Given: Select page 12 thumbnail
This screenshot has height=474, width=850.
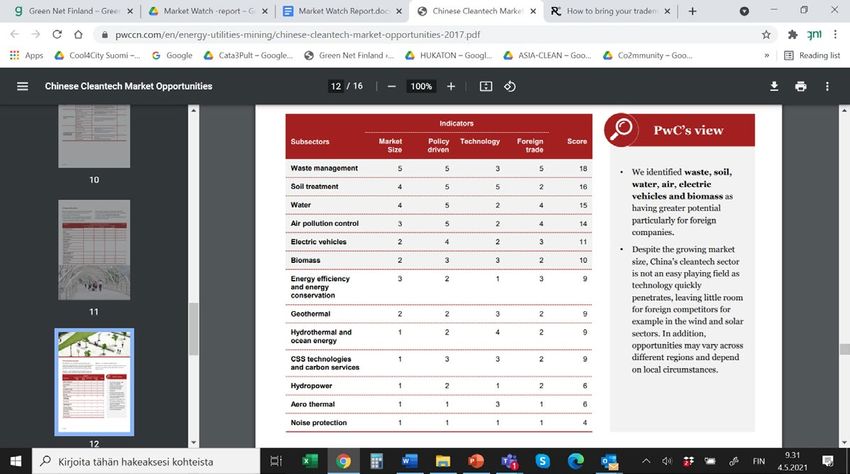Looking at the screenshot, I should click(x=94, y=382).
